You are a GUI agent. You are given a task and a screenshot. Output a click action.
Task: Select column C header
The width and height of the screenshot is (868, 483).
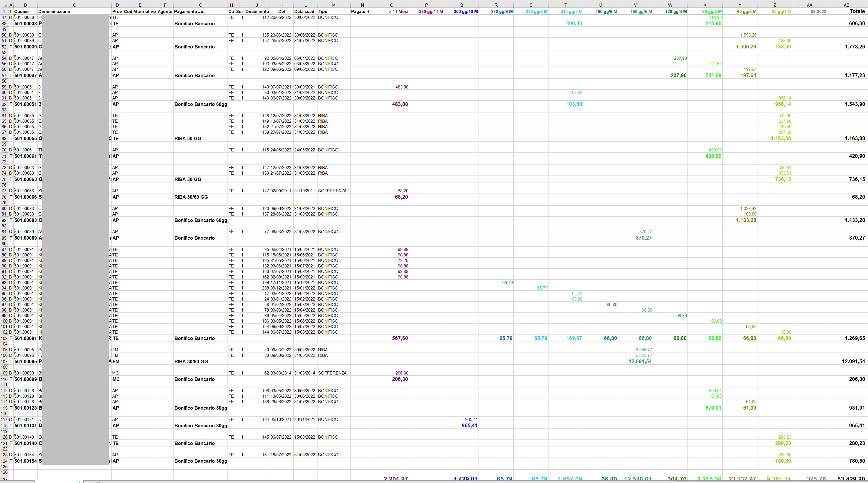point(75,5)
